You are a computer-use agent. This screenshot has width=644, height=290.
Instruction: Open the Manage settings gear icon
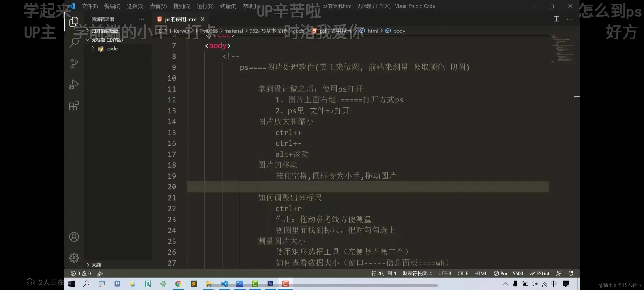click(74, 258)
